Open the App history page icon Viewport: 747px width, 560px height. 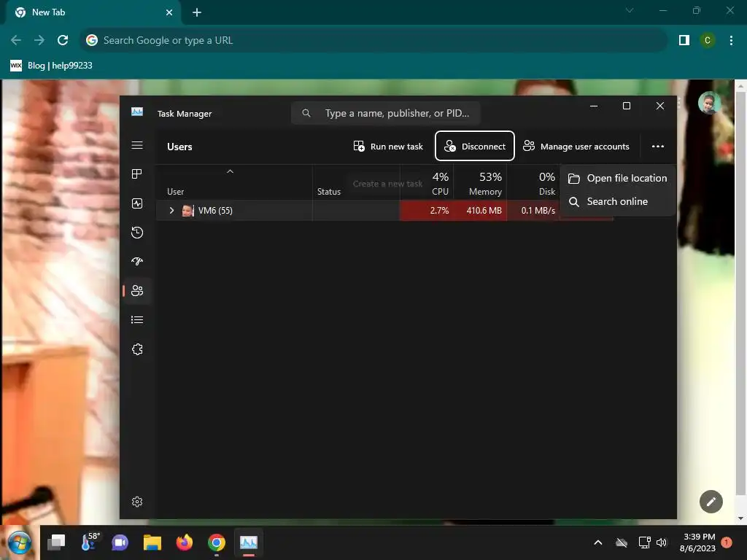[x=137, y=233]
